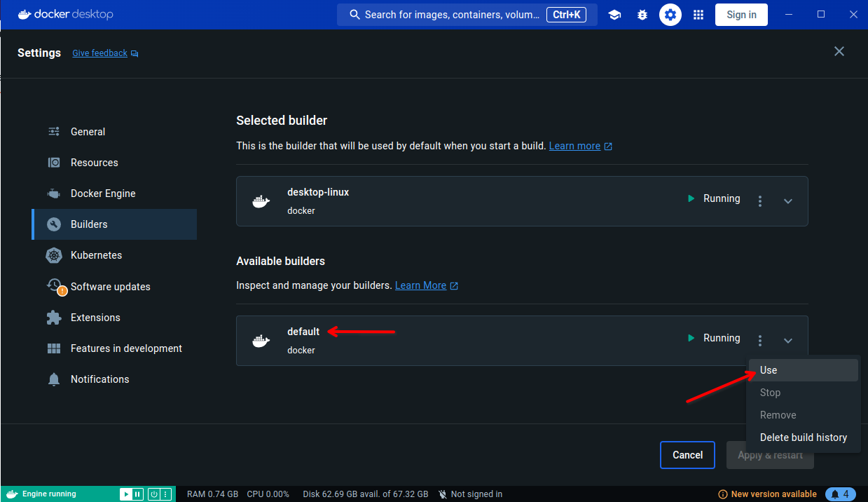This screenshot has width=868, height=502.
Task: Click Running status of desktop-linux builder
Action: click(714, 198)
